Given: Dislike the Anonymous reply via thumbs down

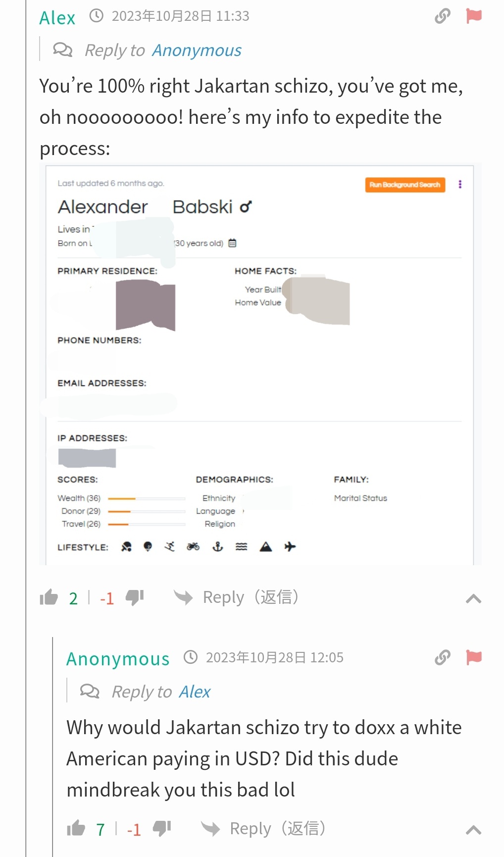Looking at the screenshot, I should 162,828.
